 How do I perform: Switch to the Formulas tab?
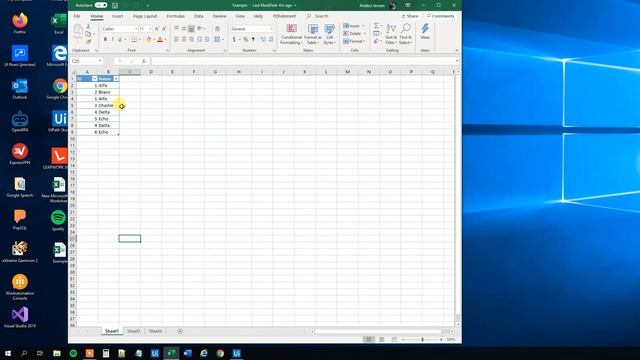(x=176, y=16)
